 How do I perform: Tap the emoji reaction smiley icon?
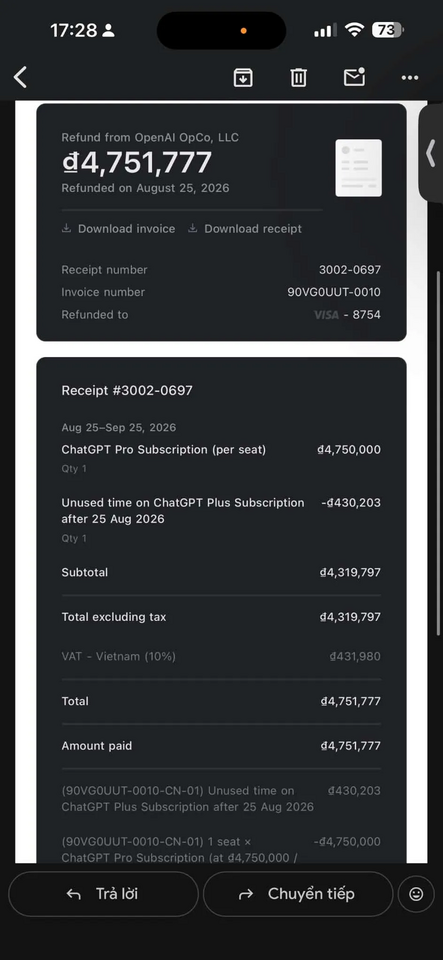click(416, 894)
